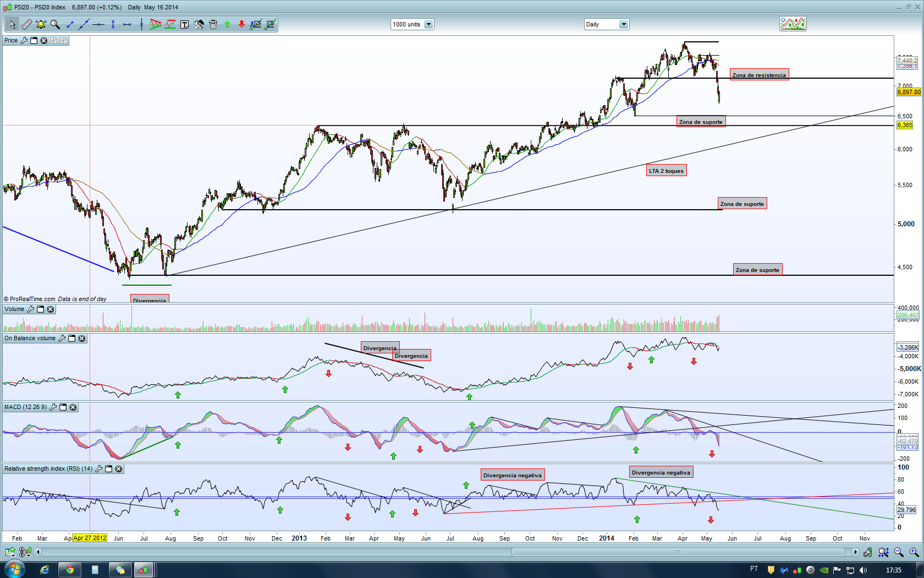Open chart properties candlestick wrench icon
The height and width of the screenshot is (578, 924).
point(868,552)
